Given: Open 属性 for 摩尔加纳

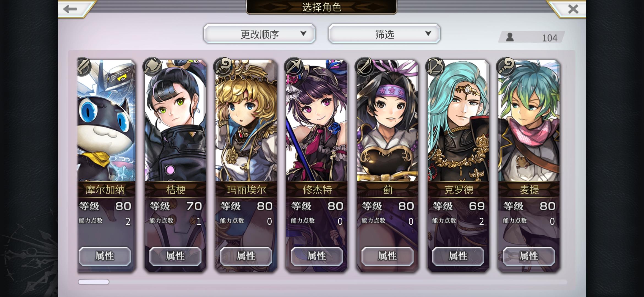Looking at the screenshot, I should (x=105, y=256).
